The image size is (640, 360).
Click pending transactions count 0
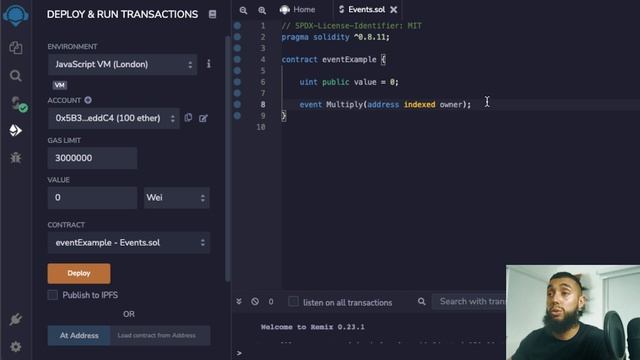(x=271, y=302)
